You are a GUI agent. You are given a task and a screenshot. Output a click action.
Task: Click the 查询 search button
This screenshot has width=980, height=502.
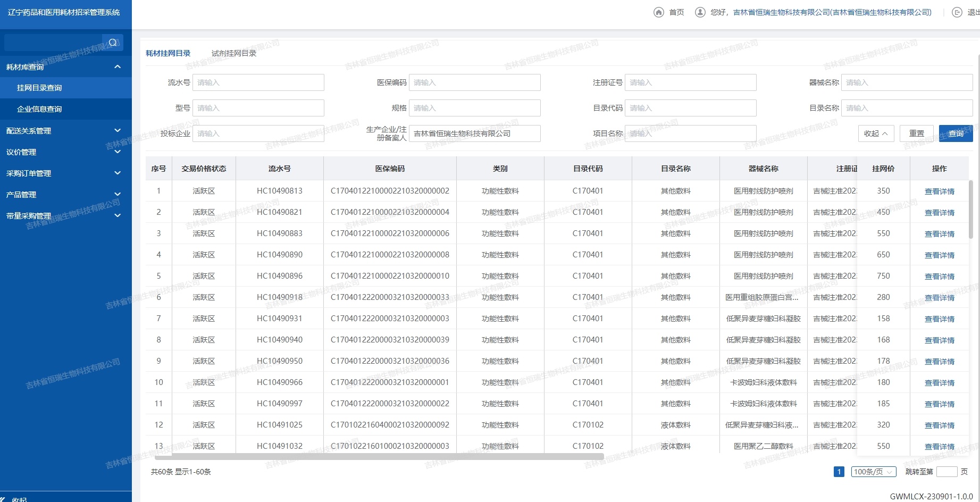(x=956, y=133)
